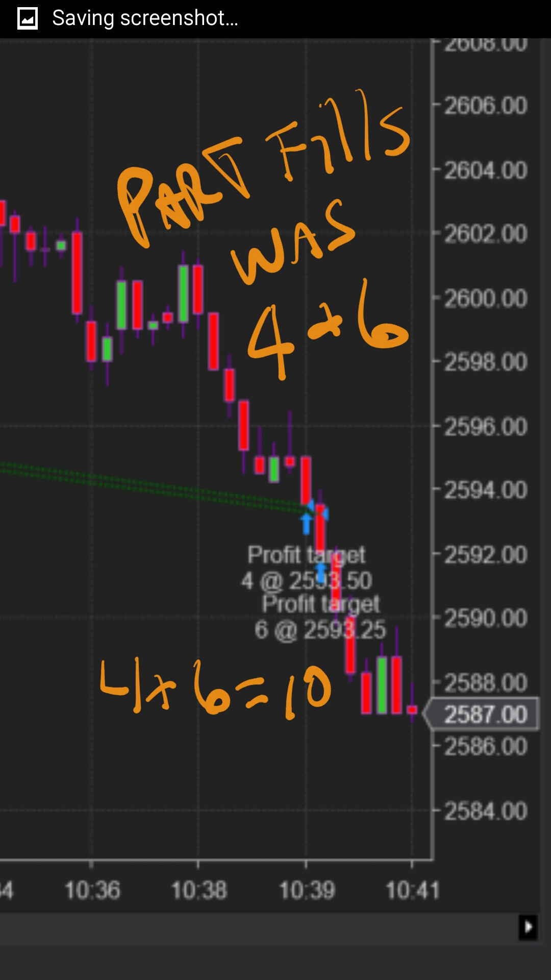Click the 2594.00 price axis label
This screenshot has width=551, height=980.
(485, 491)
